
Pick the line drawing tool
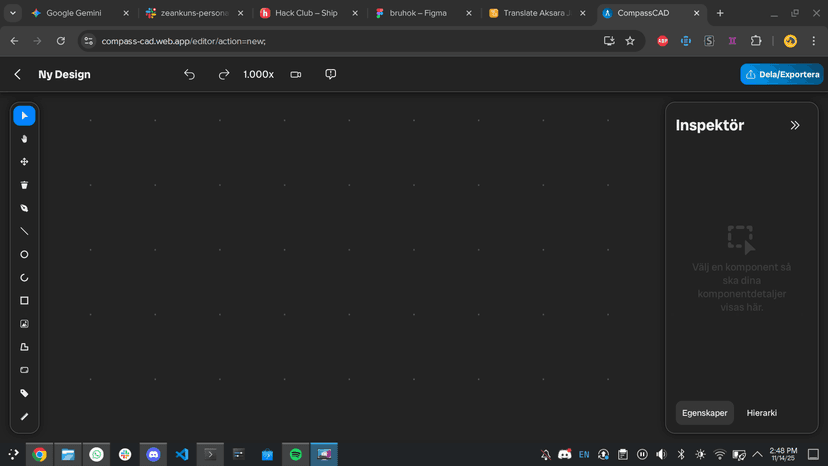point(24,231)
